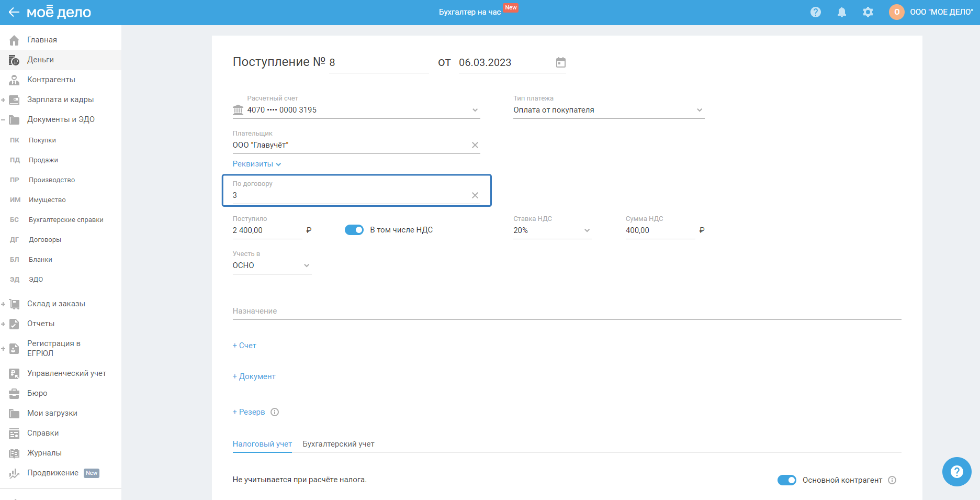Toggle the В том числе НДС switch

point(354,230)
